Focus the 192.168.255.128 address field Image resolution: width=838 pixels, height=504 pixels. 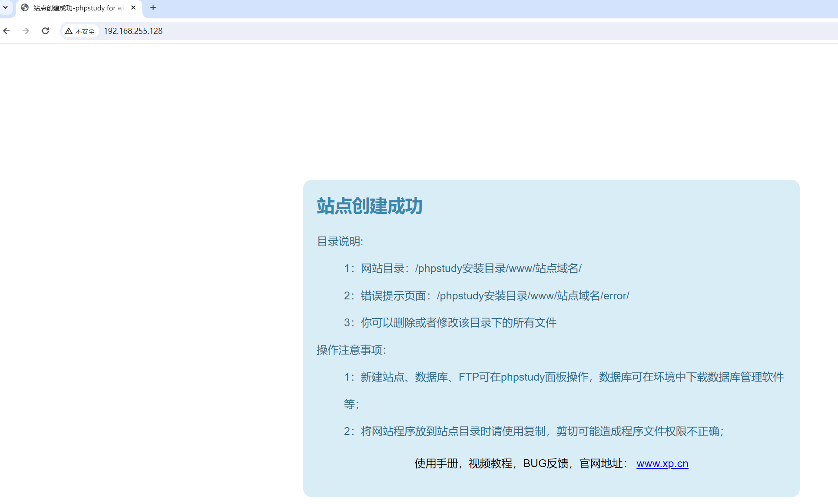coord(133,31)
